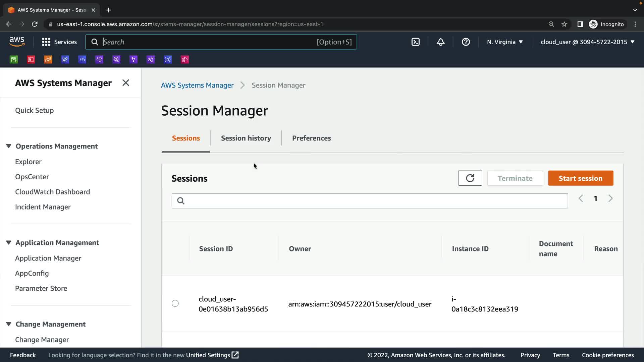The height and width of the screenshot is (362, 644).
Task: Expand the cloud_user account menu
Action: 587,42
